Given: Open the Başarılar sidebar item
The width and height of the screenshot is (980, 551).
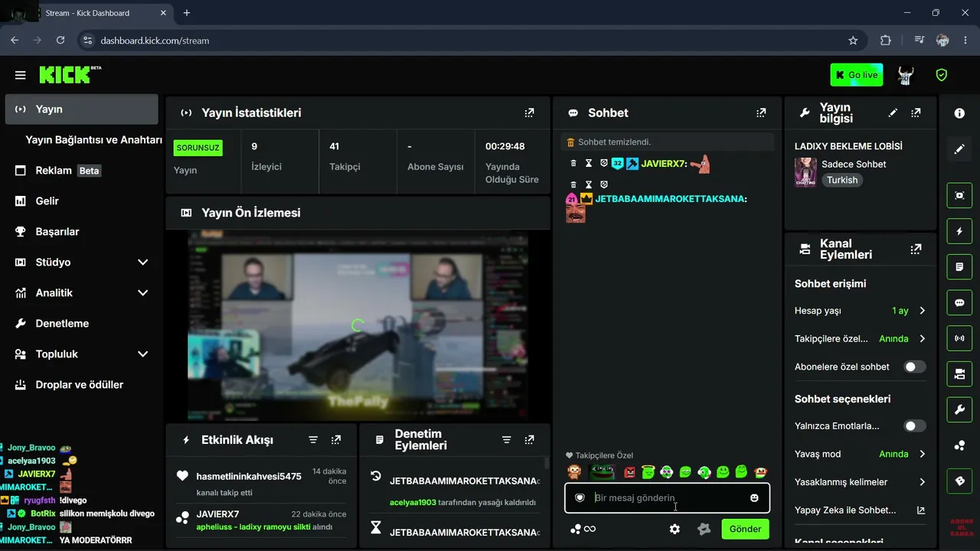Looking at the screenshot, I should point(81,232).
